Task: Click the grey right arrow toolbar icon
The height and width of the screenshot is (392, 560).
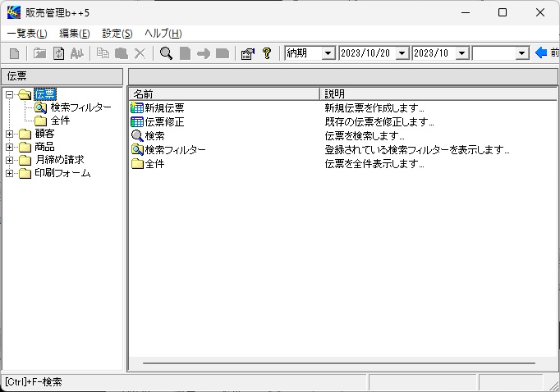Action: pyautogui.click(x=204, y=54)
